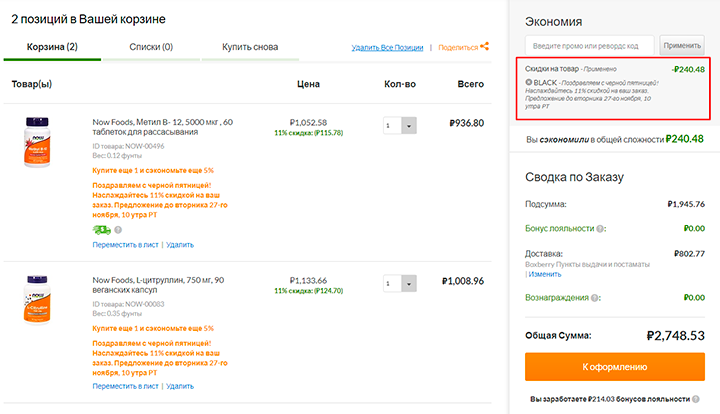Click the L-цитруллин bottle thumbnail
The image size is (720, 414).
pyautogui.click(x=37, y=300)
